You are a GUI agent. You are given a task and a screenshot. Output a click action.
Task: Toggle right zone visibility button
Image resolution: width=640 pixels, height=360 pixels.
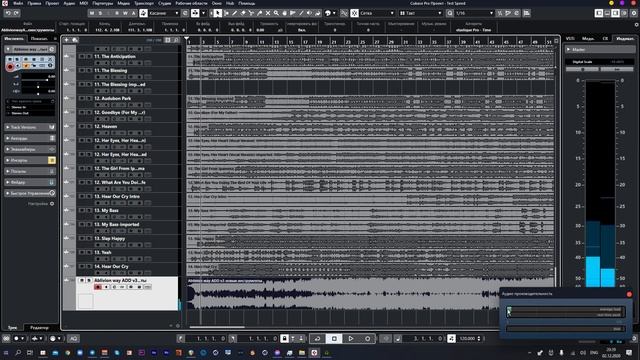point(616,13)
